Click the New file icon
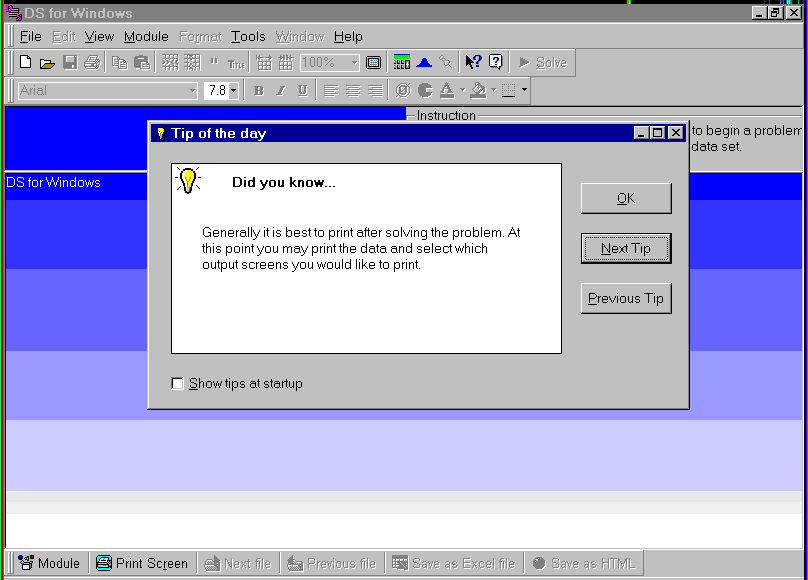The image size is (808, 580). (26, 63)
